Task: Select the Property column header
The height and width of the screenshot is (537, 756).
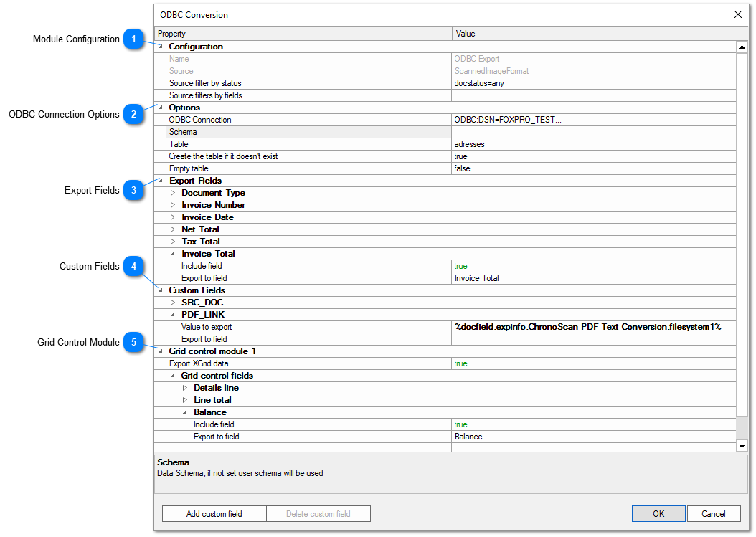Action: click(x=301, y=33)
